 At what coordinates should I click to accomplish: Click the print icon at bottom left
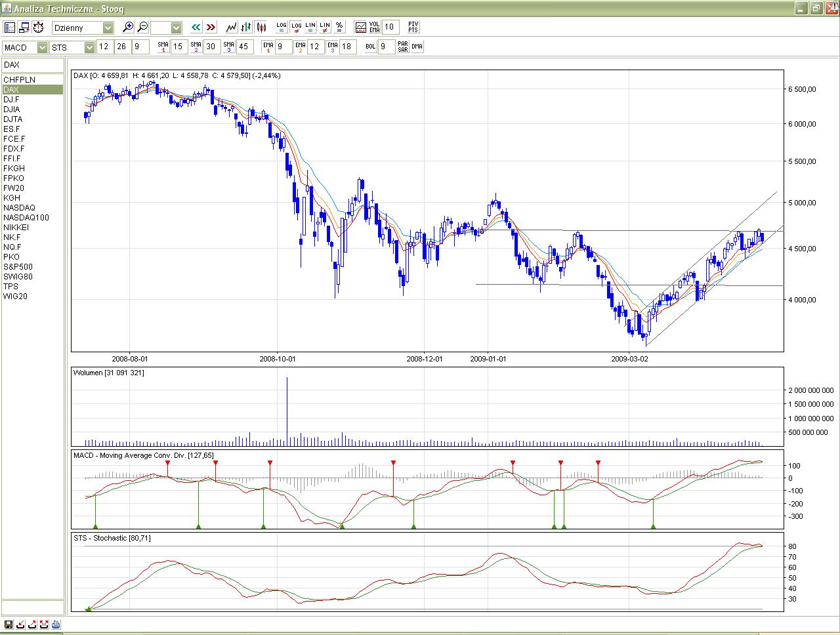point(56,625)
